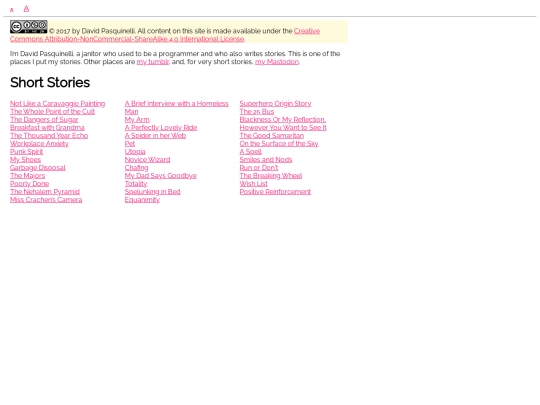Open 'A Perfectly Lovely Ride'

pos(161,128)
